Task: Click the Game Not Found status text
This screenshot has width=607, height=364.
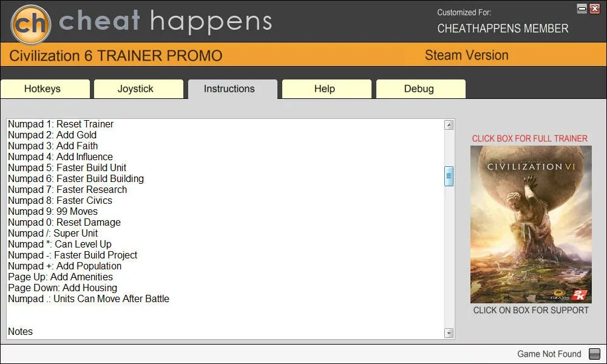Action: (x=549, y=354)
